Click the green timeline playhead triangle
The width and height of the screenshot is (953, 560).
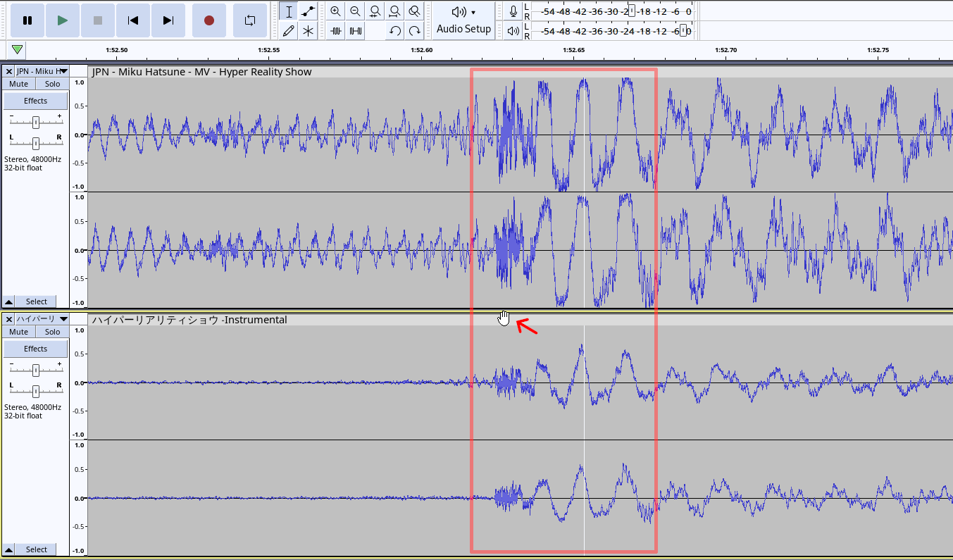[17, 50]
